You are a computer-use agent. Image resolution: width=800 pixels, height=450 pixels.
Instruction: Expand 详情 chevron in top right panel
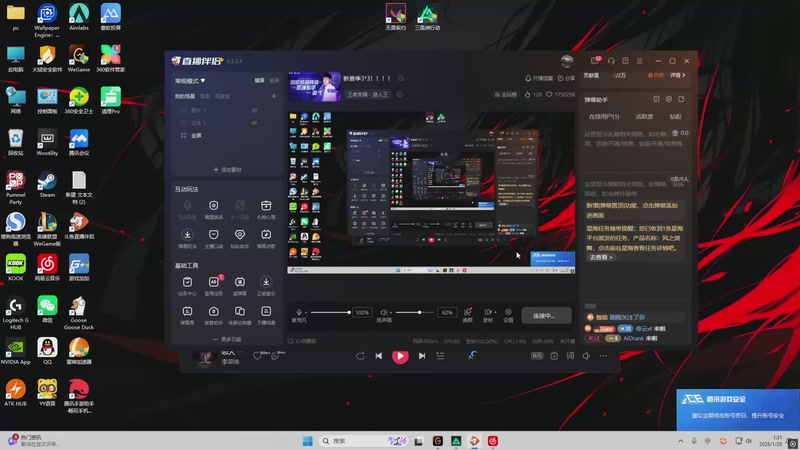tap(678, 75)
